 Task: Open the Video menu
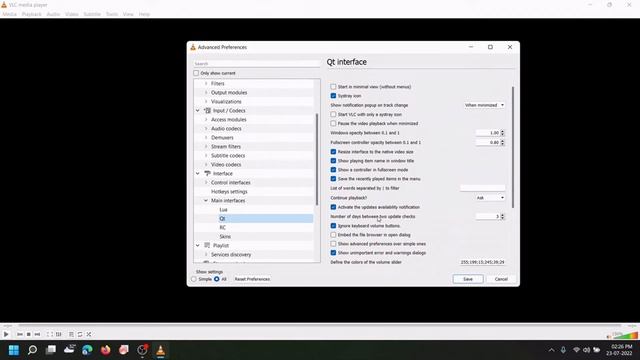click(x=72, y=14)
